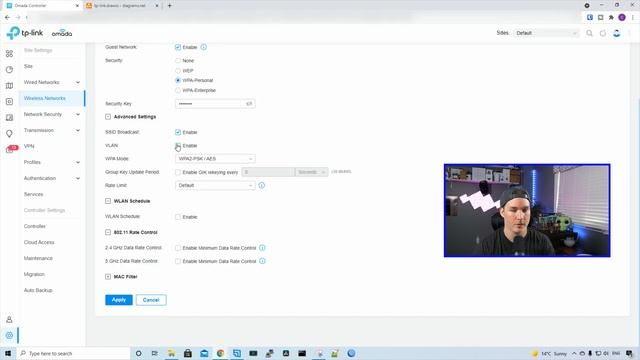640x360 pixels.
Task: Click the Windows taskbar search box
Action: pyautogui.click(x=73, y=353)
